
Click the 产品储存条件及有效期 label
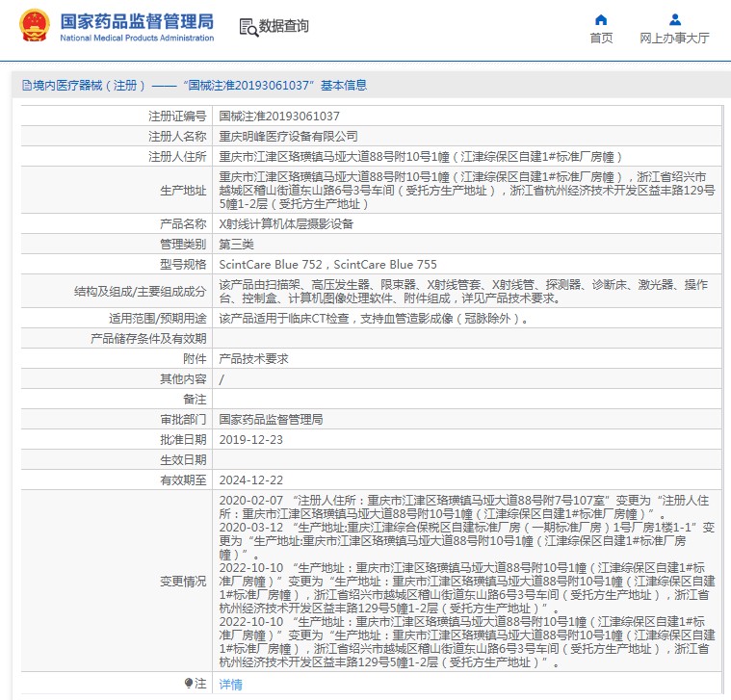point(148,338)
